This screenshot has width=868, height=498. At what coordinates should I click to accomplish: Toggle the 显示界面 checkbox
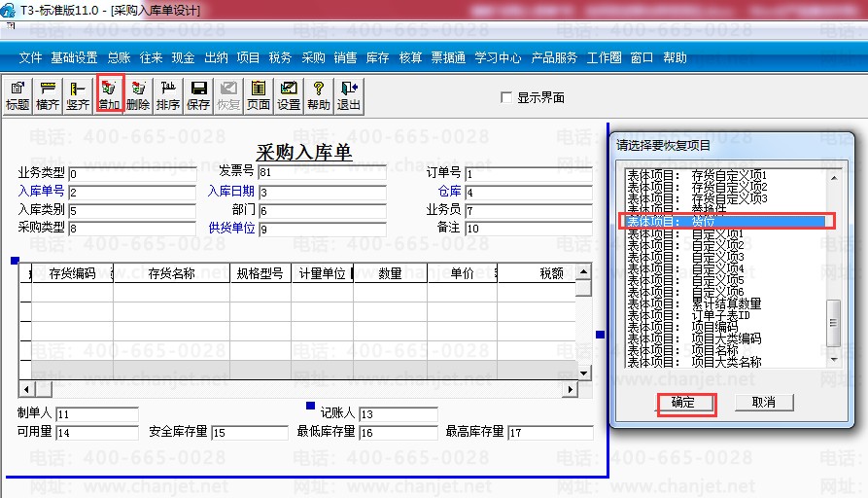point(505,97)
